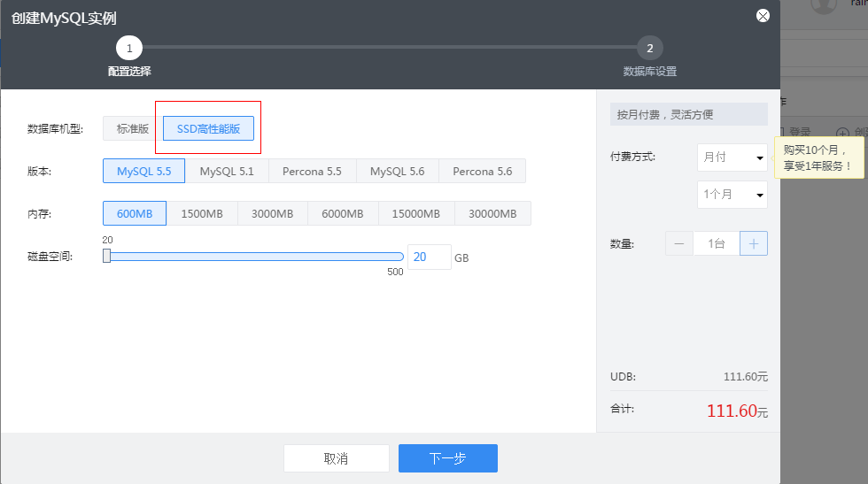868x484 pixels.
Task: Choose Percona 5.5 version
Action: (x=312, y=172)
